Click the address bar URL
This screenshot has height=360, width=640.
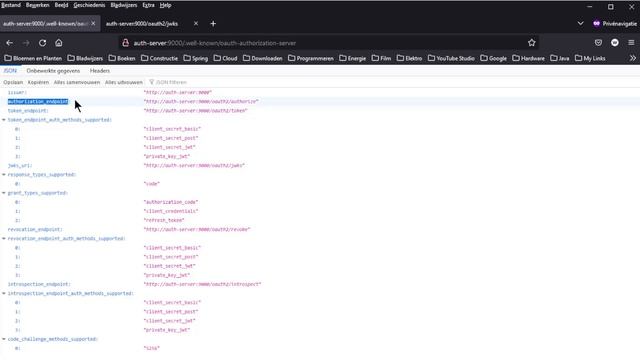(x=215, y=43)
